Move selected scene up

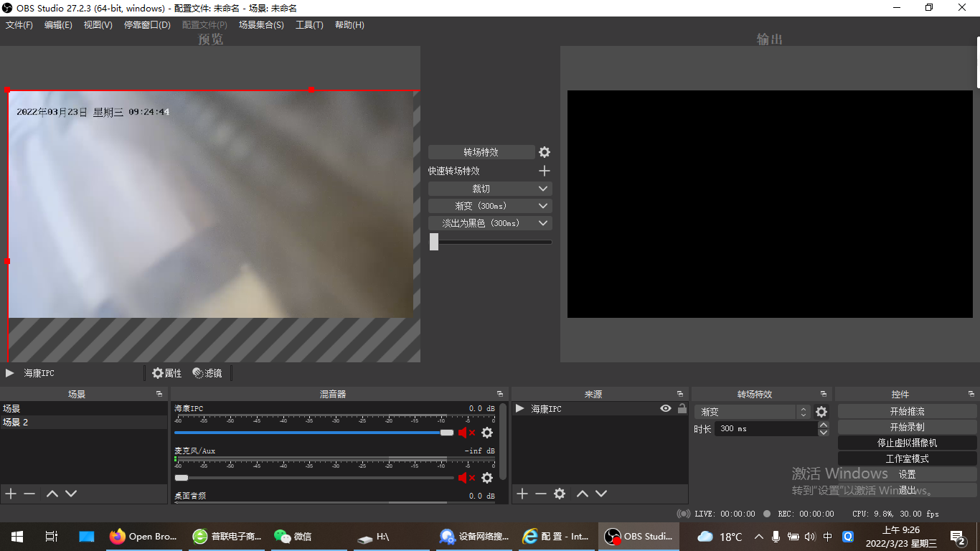(52, 494)
